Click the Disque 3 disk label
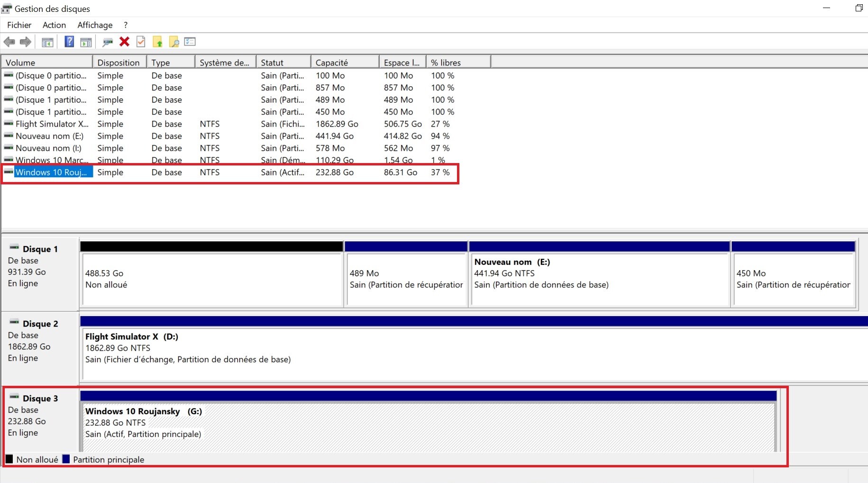 tap(40, 399)
